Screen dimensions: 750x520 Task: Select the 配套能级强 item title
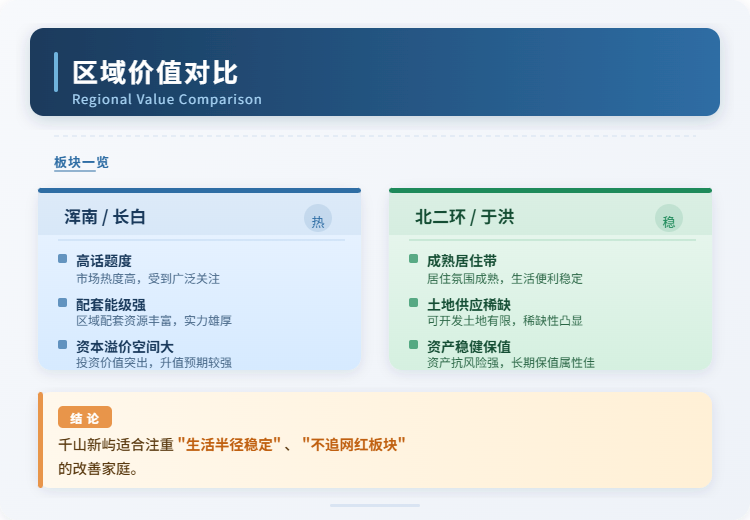pyautogui.click(x=111, y=305)
